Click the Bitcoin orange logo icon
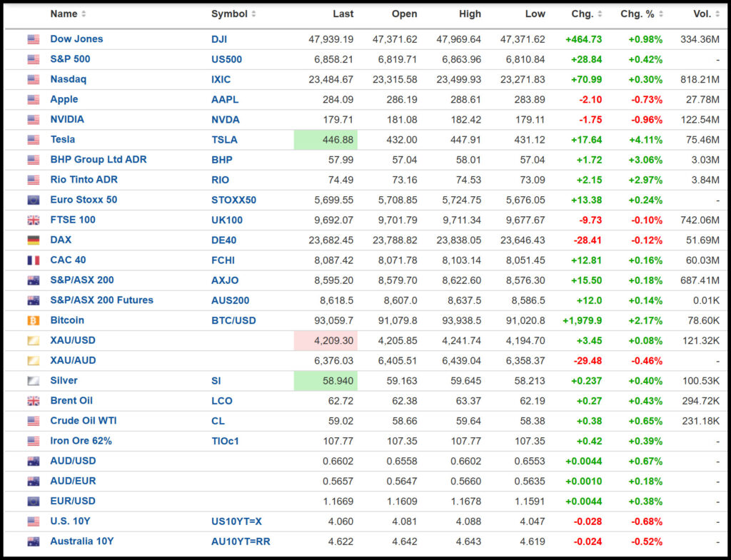 point(34,321)
